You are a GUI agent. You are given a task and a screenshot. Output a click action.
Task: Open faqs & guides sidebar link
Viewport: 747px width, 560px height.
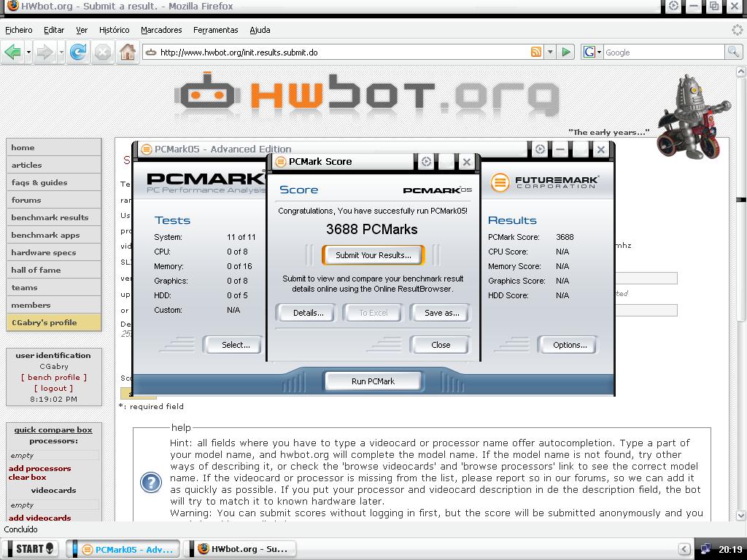coord(54,183)
